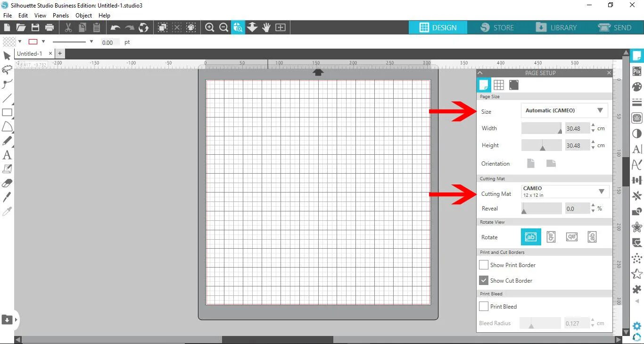
Task: Click the Zoom In magnifier icon
Action: click(210, 27)
